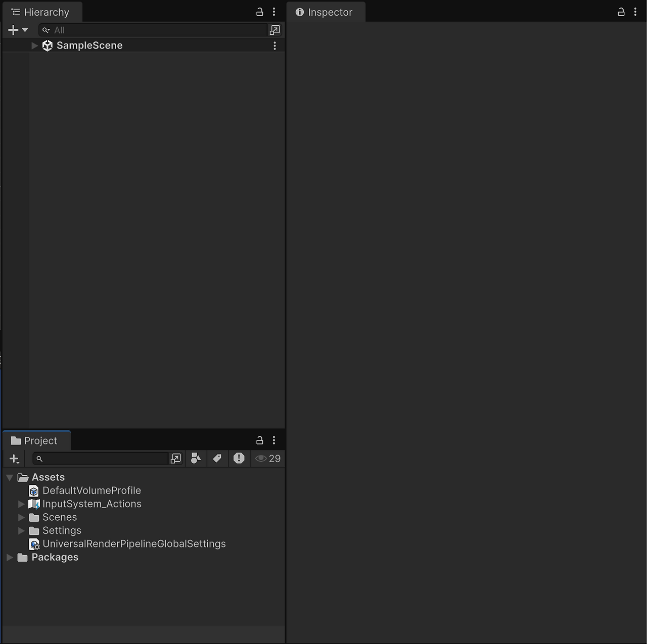Open the Inspector panel more options menu
Image resolution: width=647 pixels, height=644 pixels.
(x=635, y=12)
